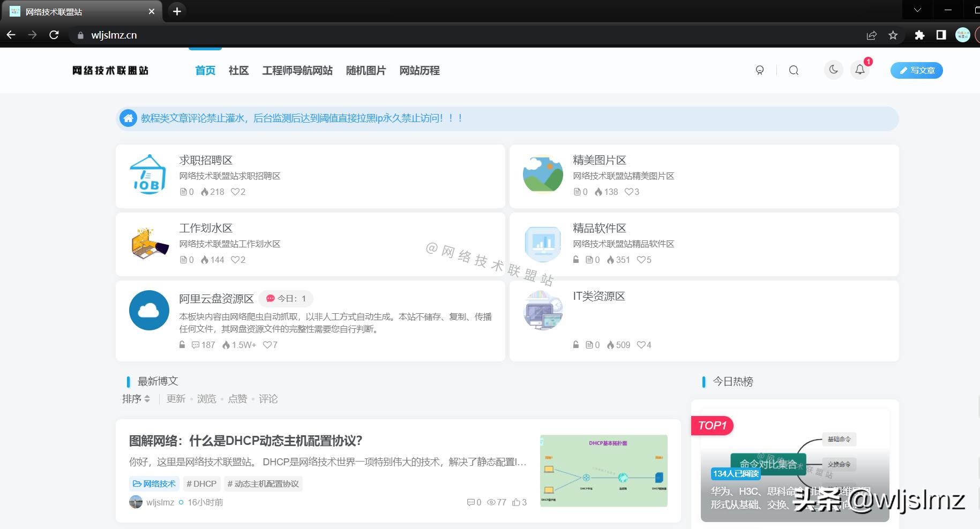Viewport: 980px width, 529px height.
Task: Like the DHCP article via thumbs-up
Action: pos(517,502)
